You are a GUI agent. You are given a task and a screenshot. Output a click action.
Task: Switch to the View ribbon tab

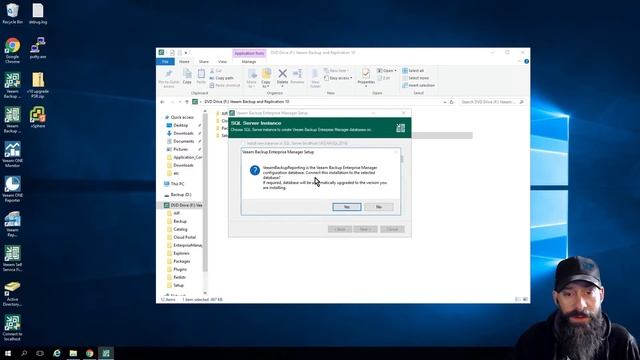(x=222, y=62)
